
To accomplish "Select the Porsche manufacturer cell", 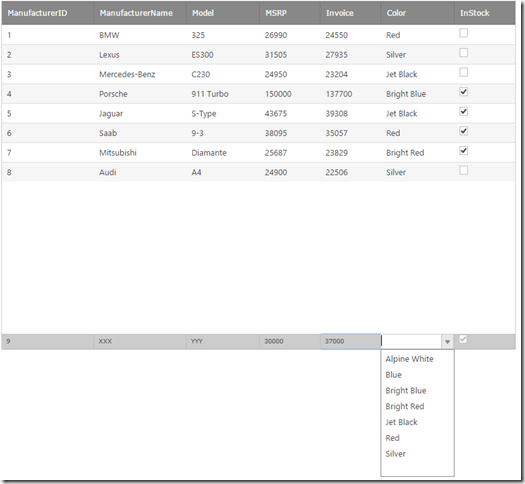I will pyautogui.click(x=140, y=94).
